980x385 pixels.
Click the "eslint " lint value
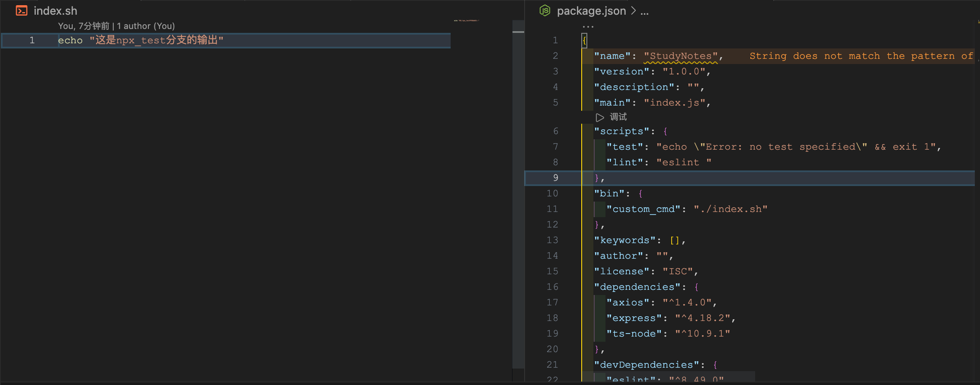click(684, 162)
